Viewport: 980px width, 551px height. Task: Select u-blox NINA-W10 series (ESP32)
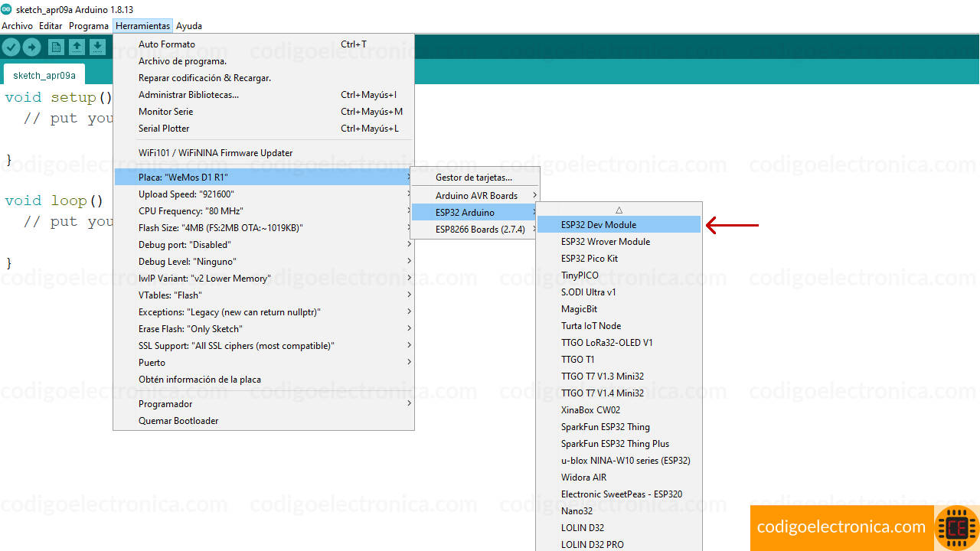(619, 461)
